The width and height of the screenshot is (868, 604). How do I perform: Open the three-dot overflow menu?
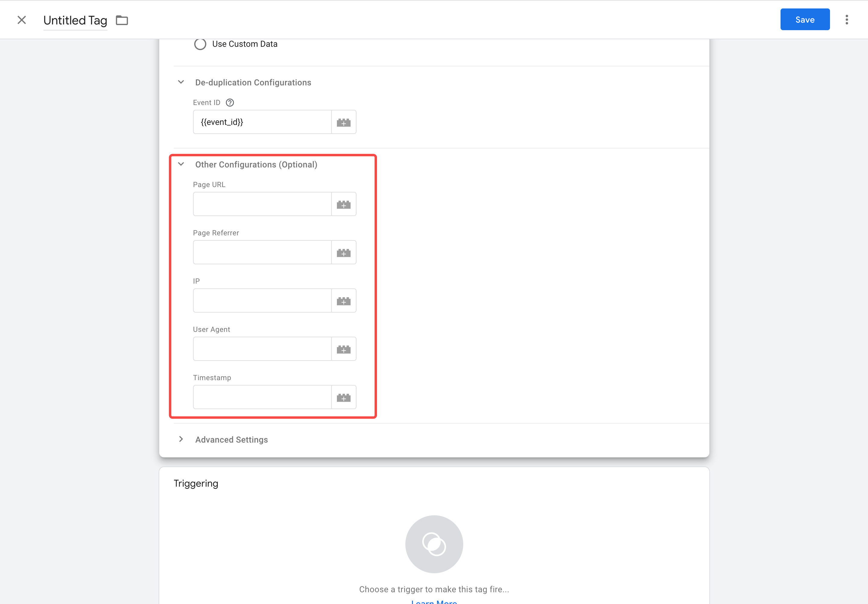click(x=847, y=19)
